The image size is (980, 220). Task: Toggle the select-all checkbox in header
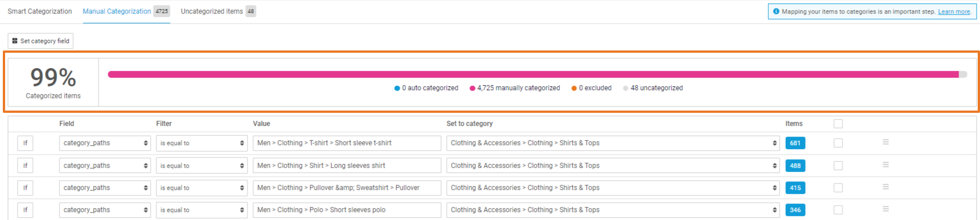(x=838, y=124)
